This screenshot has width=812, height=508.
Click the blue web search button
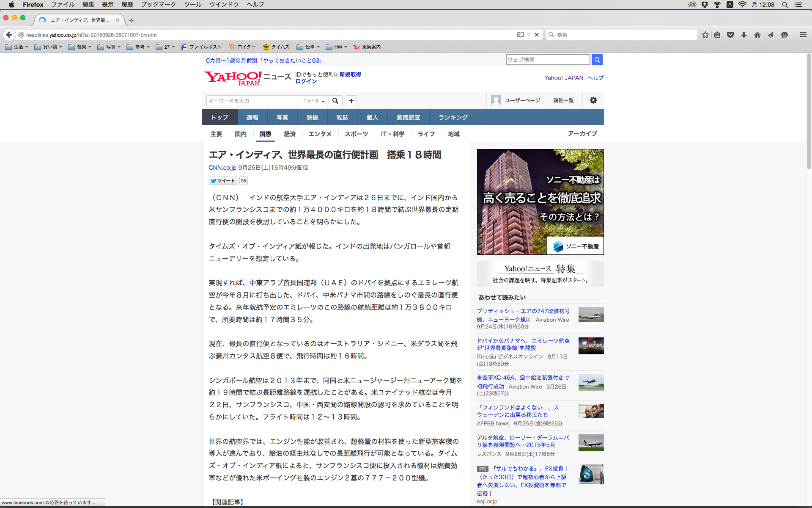click(597, 60)
